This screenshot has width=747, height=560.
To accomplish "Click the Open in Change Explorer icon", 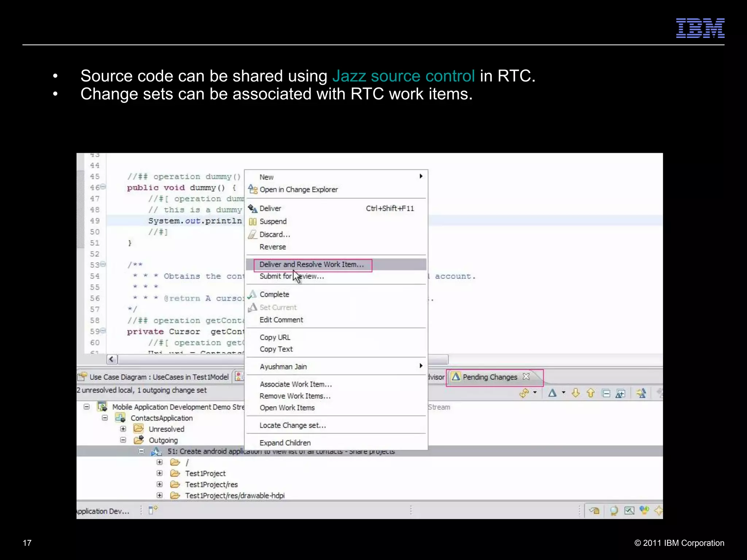I will pos(253,189).
